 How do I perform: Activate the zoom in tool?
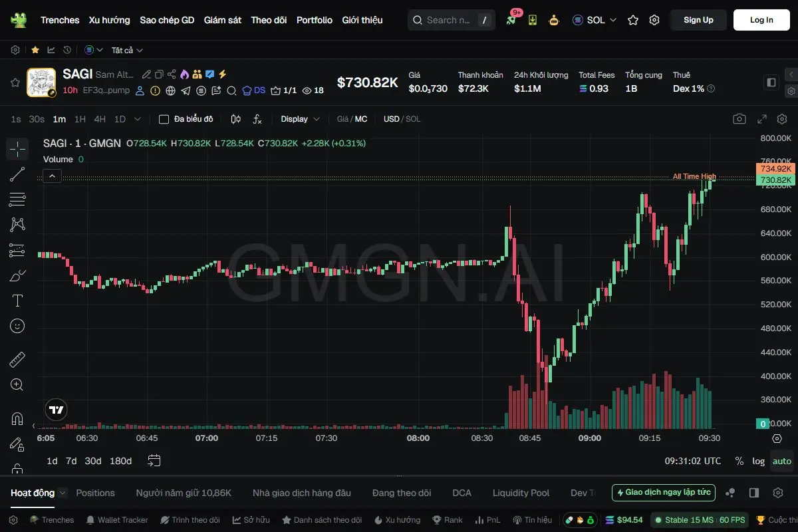(x=17, y=384)
